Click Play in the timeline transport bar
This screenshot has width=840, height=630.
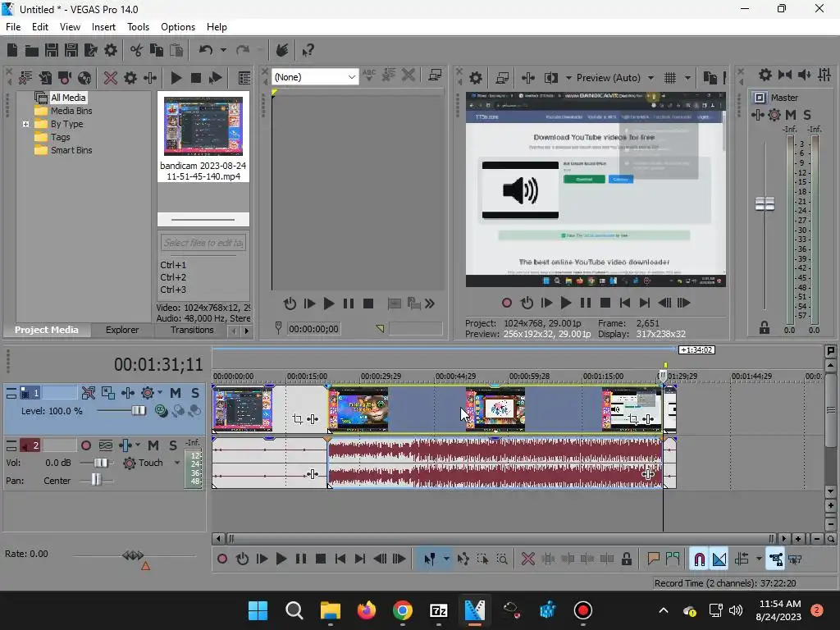[x=281, y=559]
